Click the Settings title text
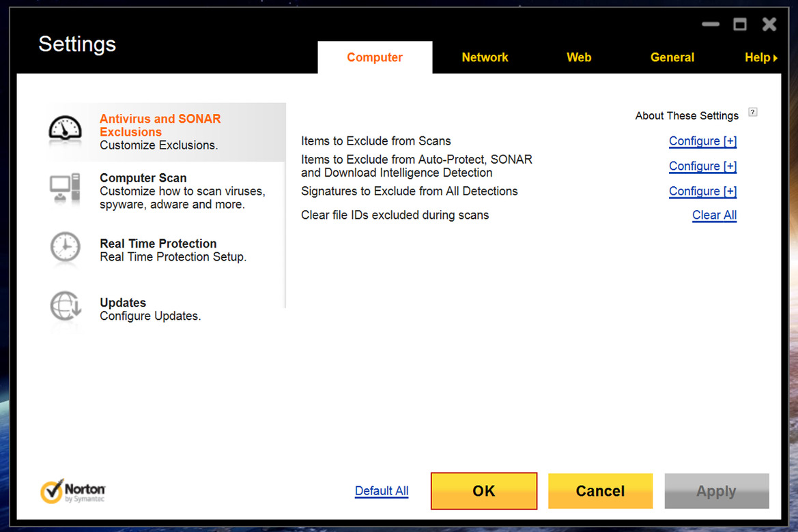 tap(77, 44)
